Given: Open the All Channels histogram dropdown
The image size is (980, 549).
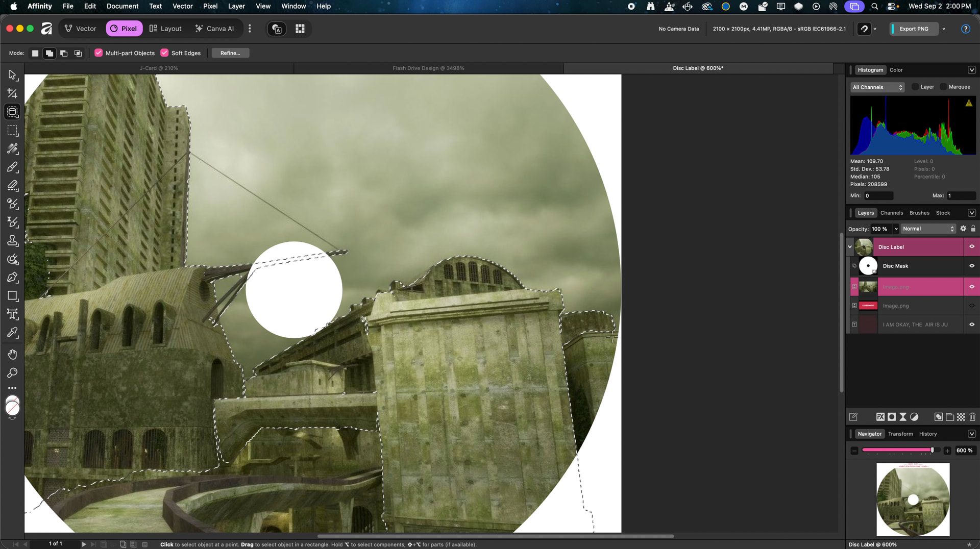Looking at the screenshot, I should tap(877, 87).
